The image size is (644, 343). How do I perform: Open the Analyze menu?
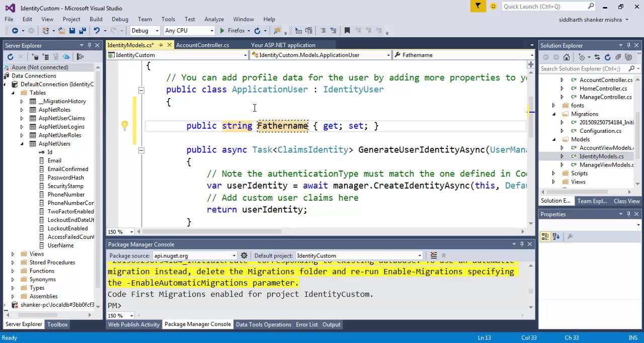pos(214,19)
